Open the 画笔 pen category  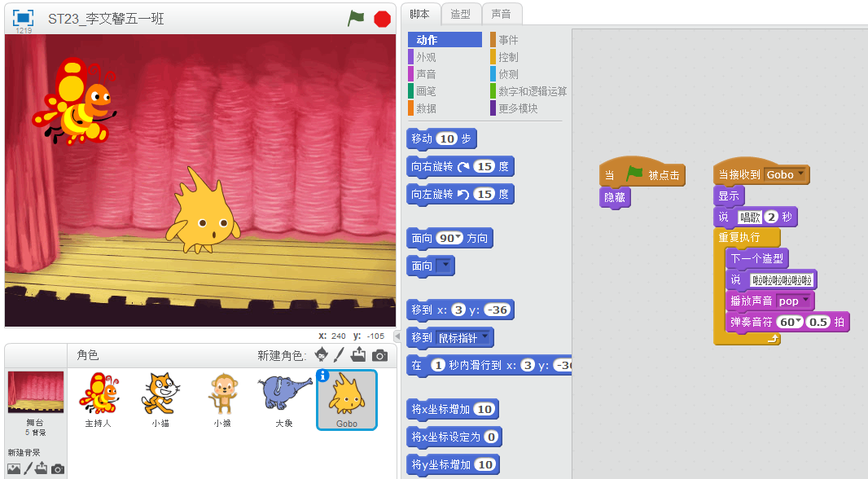coord(426,91)
